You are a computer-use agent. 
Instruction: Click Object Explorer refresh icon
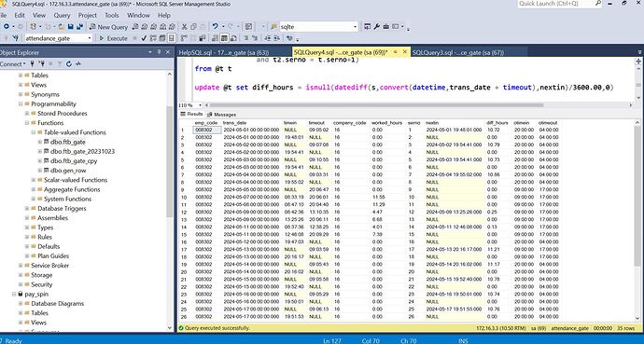tap(68, 64)
